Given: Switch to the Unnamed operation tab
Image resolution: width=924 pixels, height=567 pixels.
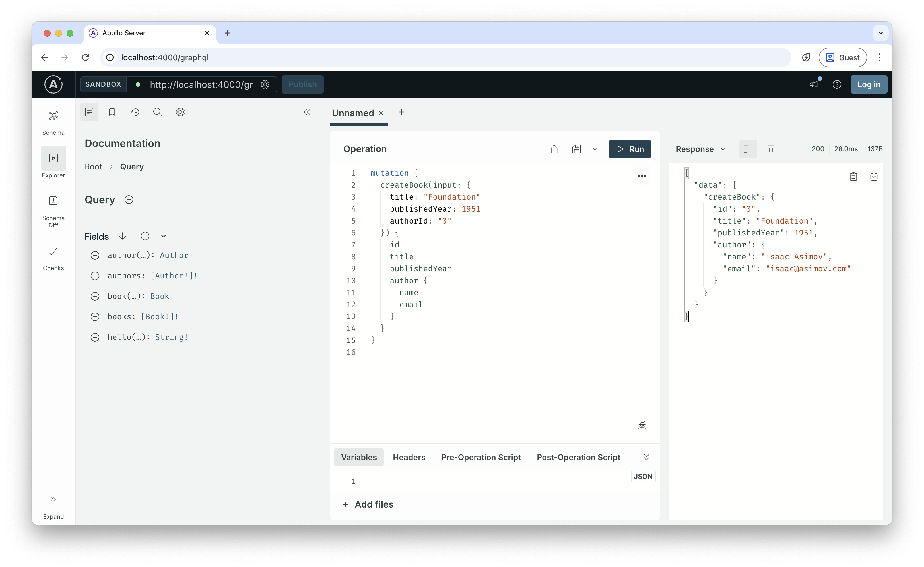Looking at the screenshot, I should tap(353, 113).
